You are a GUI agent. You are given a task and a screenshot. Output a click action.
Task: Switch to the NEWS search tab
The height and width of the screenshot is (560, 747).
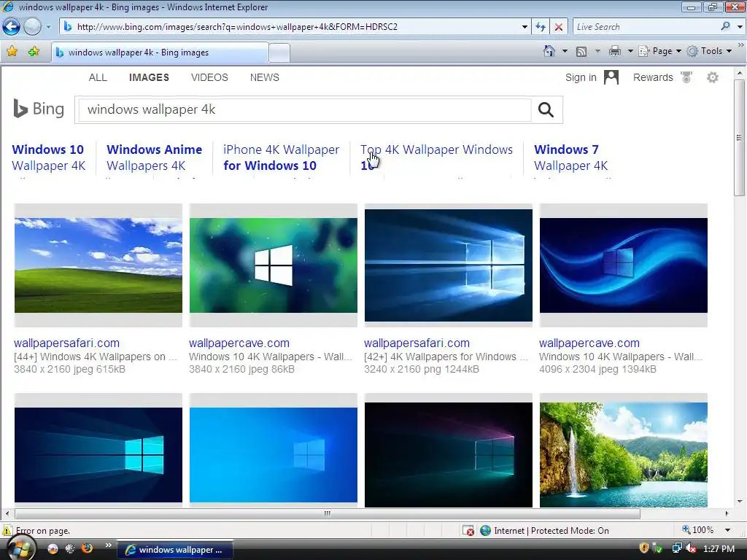pos(264,77)
